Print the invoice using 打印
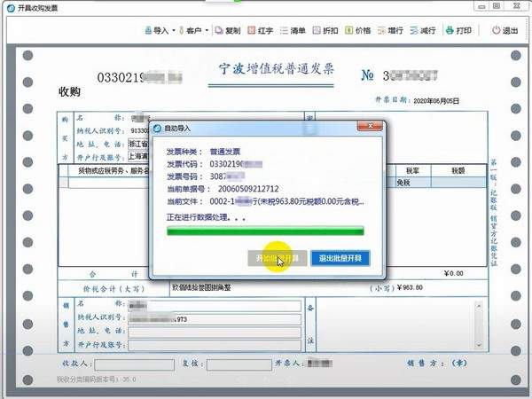This screenshot has height=399, width=532. [x=458, y=30]
